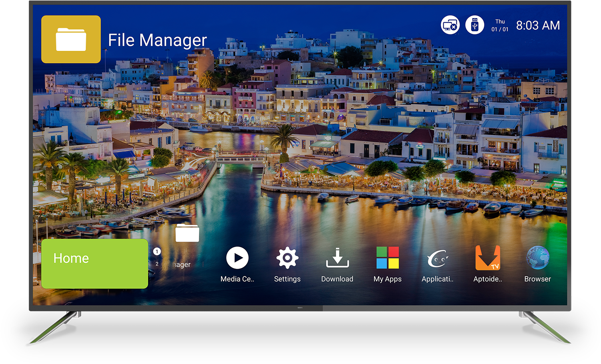Launch the Browser globe icon

coord(537,258)
